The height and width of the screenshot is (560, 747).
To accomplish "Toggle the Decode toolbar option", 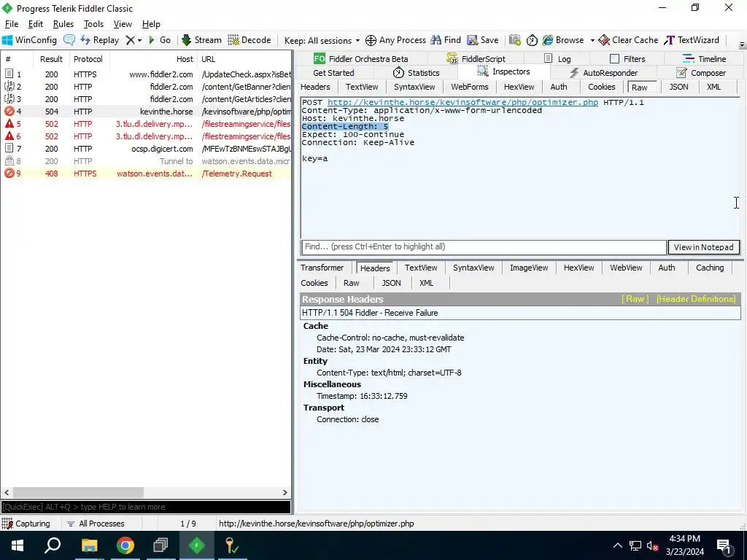I will [249, 40].
